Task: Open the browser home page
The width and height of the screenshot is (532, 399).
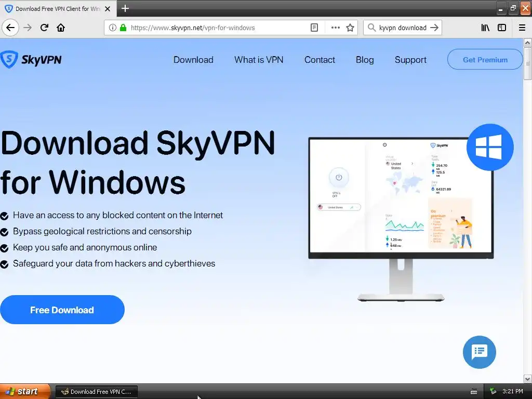Action: (61, 28)
